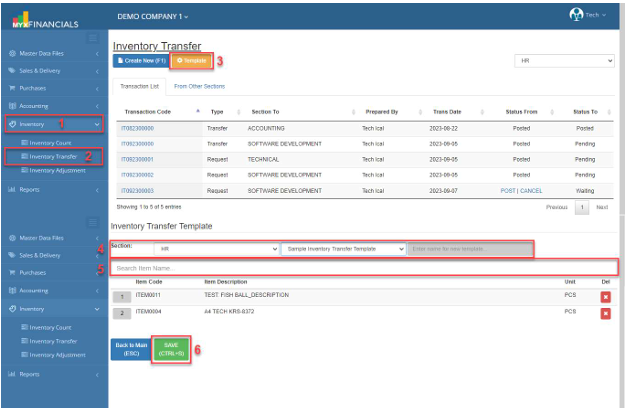Click the Create New (F1) button
The image size is (626, 408).
(140, 61)
